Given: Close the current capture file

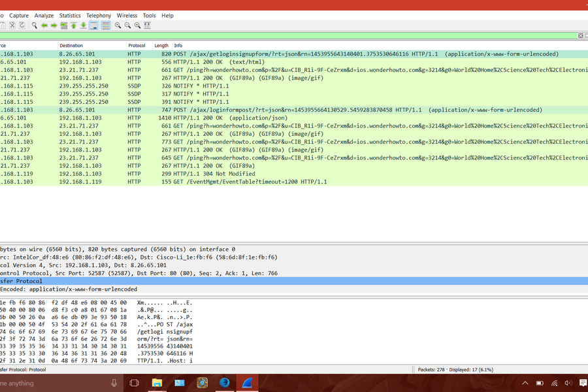Looking at the screenshot, I should (x=12, y=25).
